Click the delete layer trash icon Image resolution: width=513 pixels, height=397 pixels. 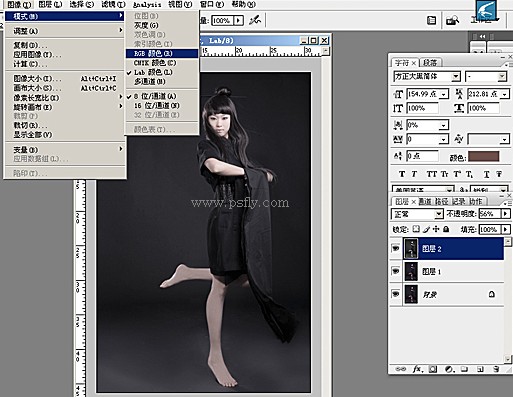(x=496, y=369)
